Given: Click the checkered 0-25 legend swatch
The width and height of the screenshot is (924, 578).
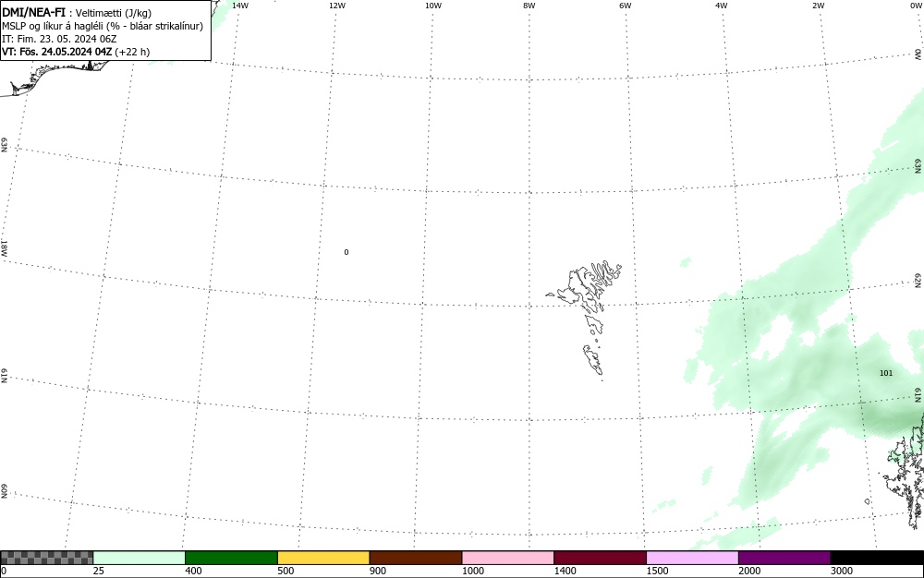Looking at the screenshot, I should click(46, 558).
